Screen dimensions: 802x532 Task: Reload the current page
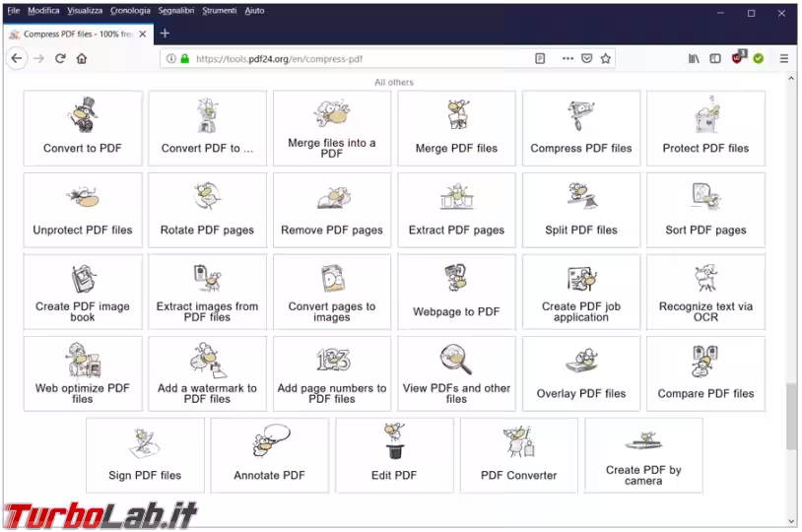pos(60,59)
